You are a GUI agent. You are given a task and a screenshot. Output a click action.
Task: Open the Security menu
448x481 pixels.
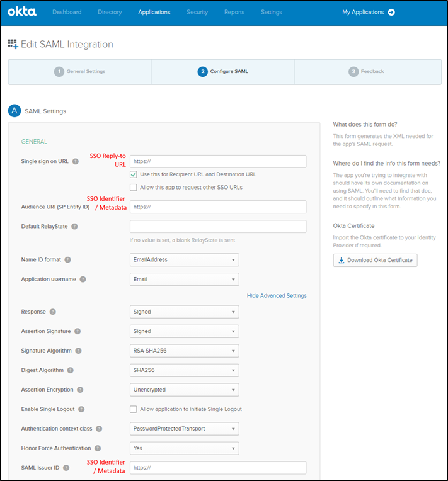click(x=197, y=12)
